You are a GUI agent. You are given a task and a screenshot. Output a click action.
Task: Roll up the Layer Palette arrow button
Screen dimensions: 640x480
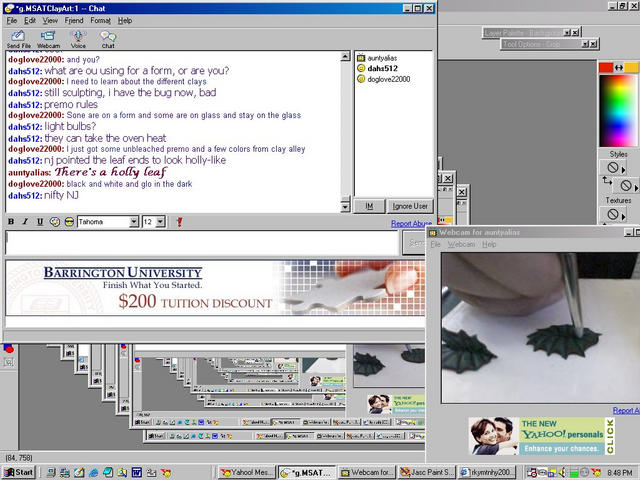tap(567, 33)
